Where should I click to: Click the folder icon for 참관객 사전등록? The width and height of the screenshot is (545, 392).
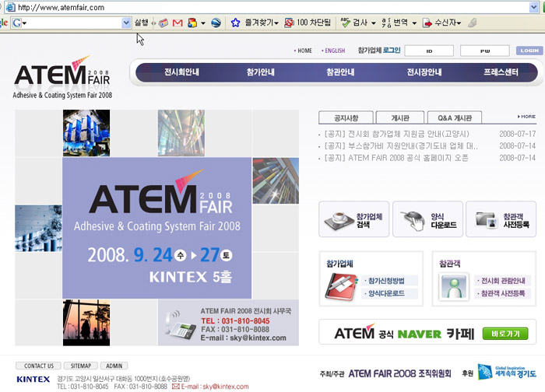click(486, 220)
